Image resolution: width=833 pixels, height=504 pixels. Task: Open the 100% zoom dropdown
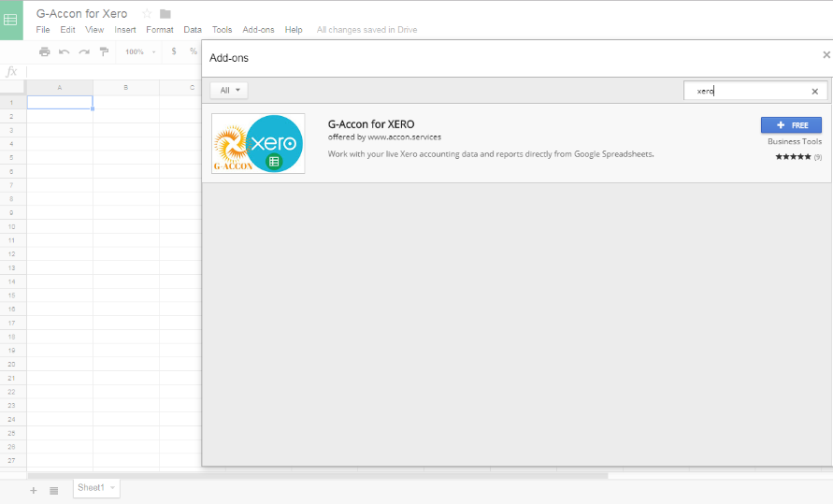point(140,51)
